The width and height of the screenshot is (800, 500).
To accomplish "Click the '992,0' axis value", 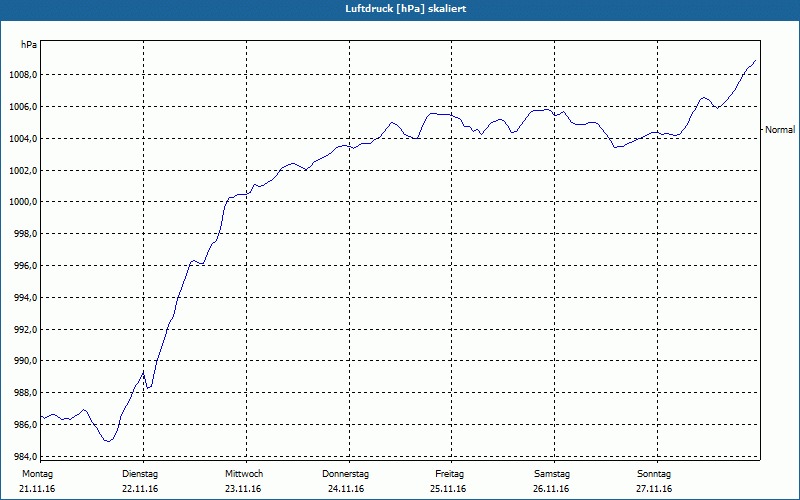I will [x=27, y=330].
